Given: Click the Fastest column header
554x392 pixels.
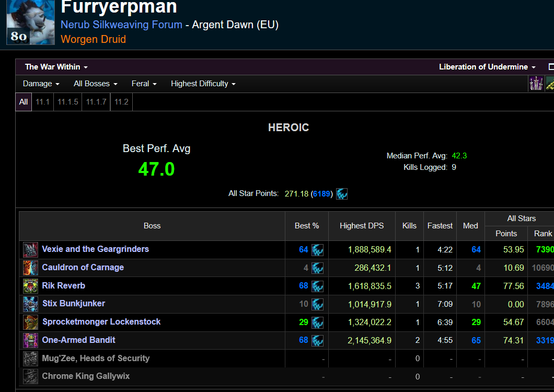Looking at the screenshot, I should tap(440, 226).
